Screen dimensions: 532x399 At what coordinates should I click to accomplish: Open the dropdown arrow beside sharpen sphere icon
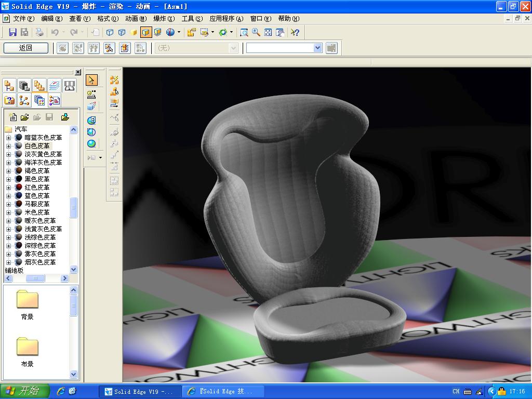(x=179, y=32)
